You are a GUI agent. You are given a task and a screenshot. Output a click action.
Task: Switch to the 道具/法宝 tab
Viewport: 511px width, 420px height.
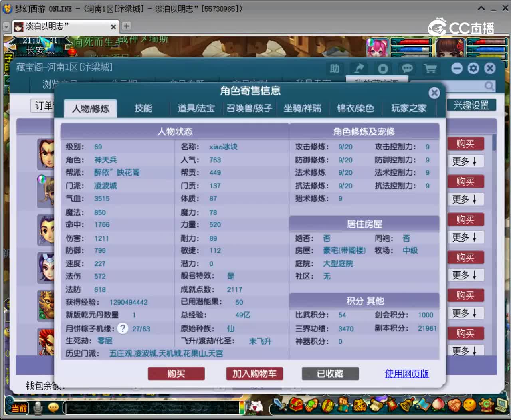pos(196,108)
